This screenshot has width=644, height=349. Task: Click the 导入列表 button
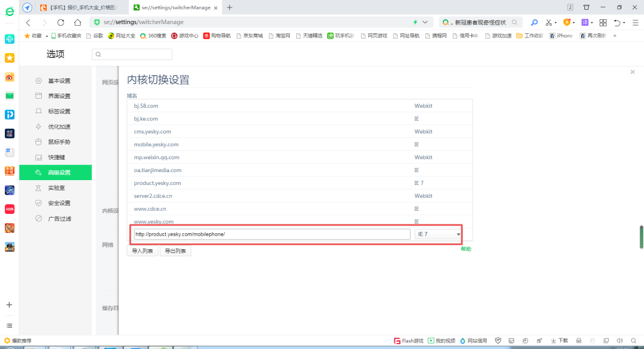click(142, 251)
